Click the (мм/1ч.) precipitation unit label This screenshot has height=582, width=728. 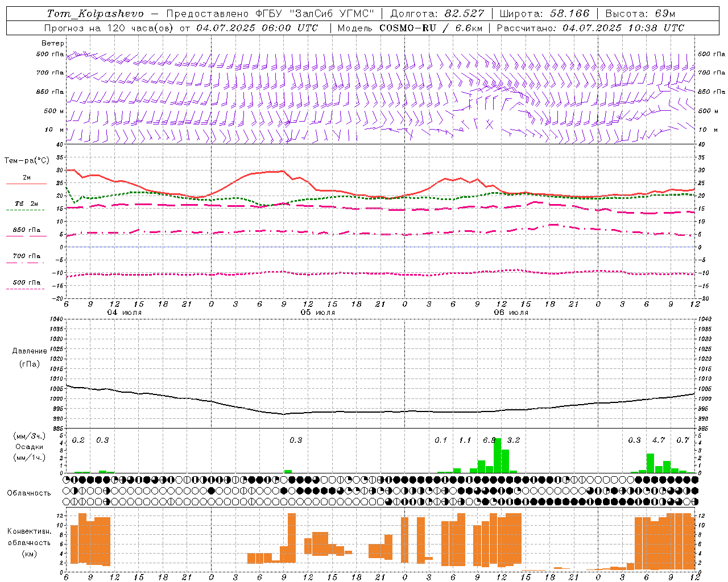30,457
